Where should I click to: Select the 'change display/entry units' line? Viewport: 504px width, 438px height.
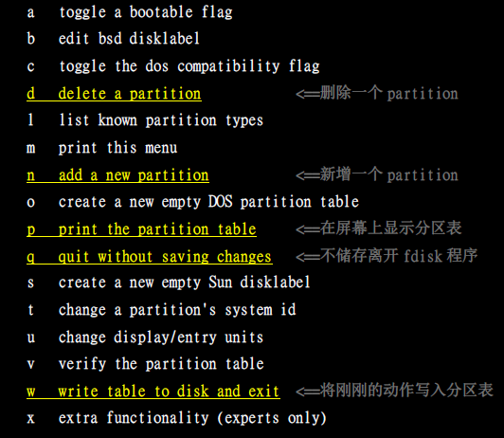point(145,337)
